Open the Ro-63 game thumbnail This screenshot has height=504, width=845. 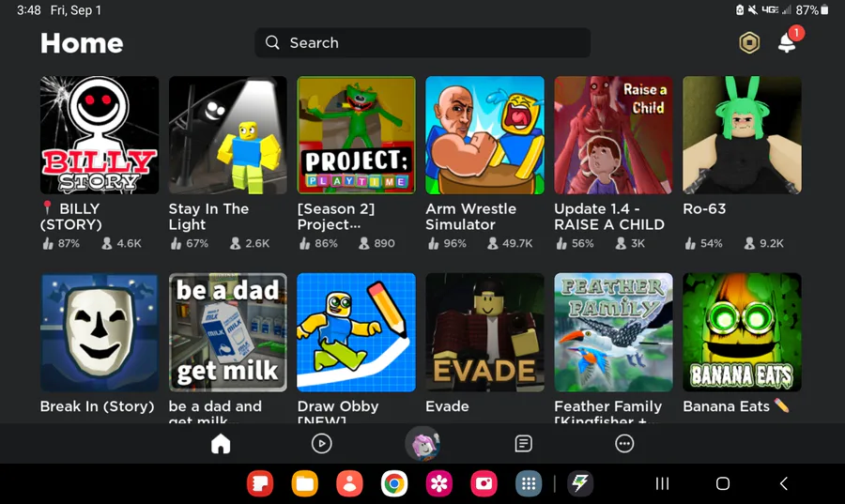[742, 135]
